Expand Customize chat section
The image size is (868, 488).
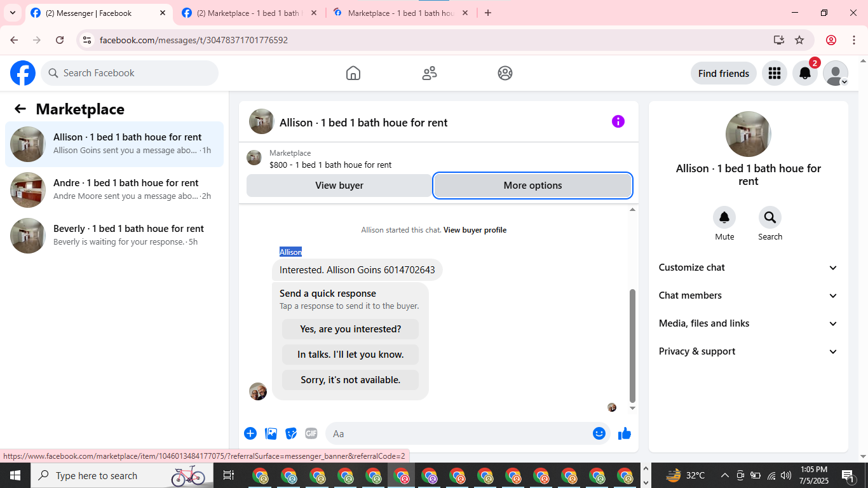pyautogui.click(x=748, y=268)
